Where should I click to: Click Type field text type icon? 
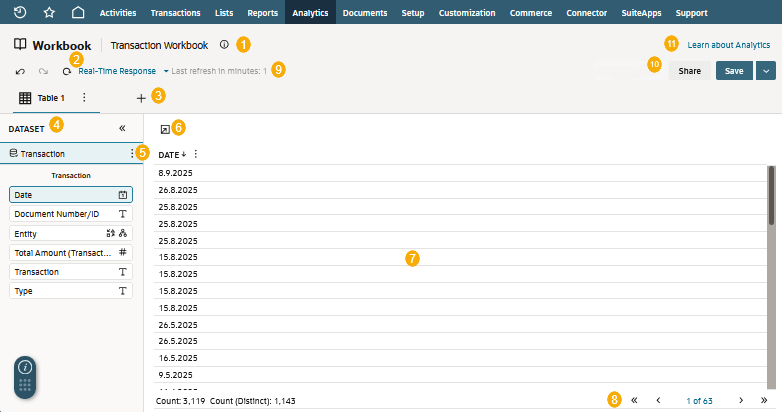[x=123, y=291]
